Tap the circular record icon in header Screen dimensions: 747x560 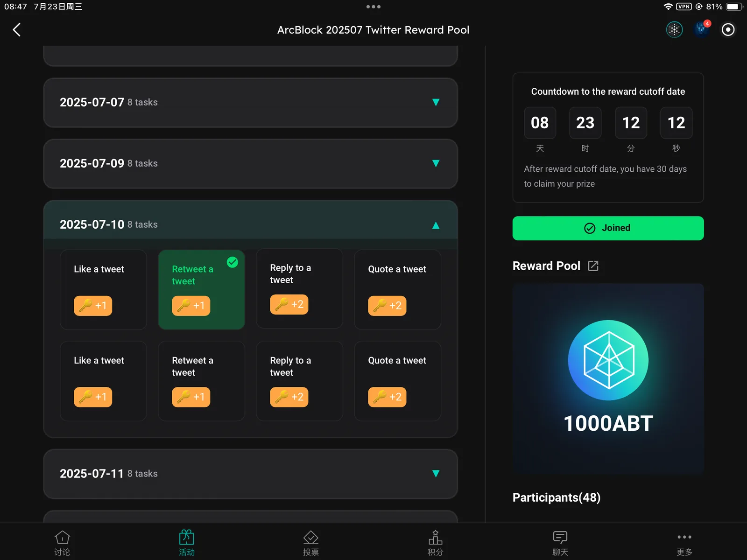(x=728, y=30)
